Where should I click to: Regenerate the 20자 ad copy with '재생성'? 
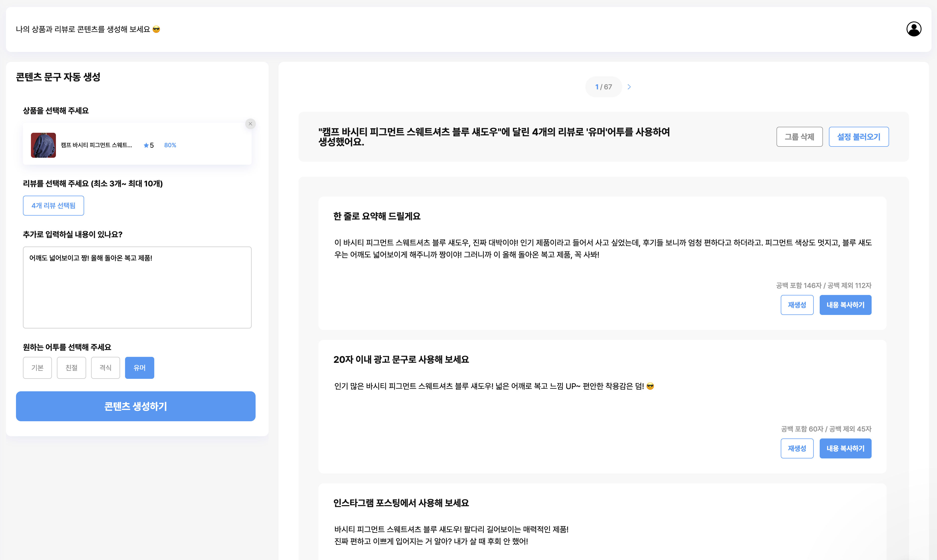[x=797, y=448]
